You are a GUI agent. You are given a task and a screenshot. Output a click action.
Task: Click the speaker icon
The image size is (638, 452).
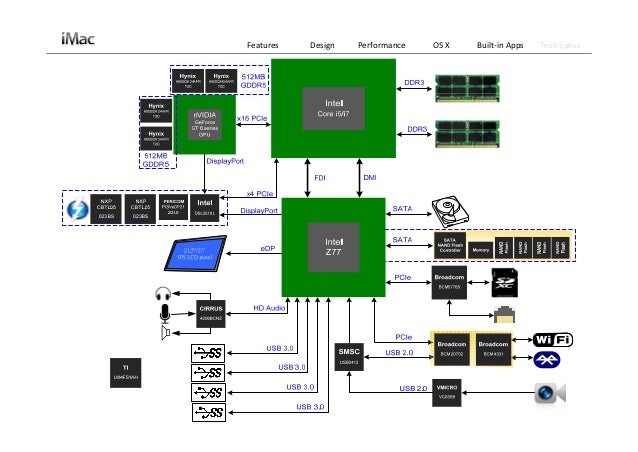coord(165,332)
